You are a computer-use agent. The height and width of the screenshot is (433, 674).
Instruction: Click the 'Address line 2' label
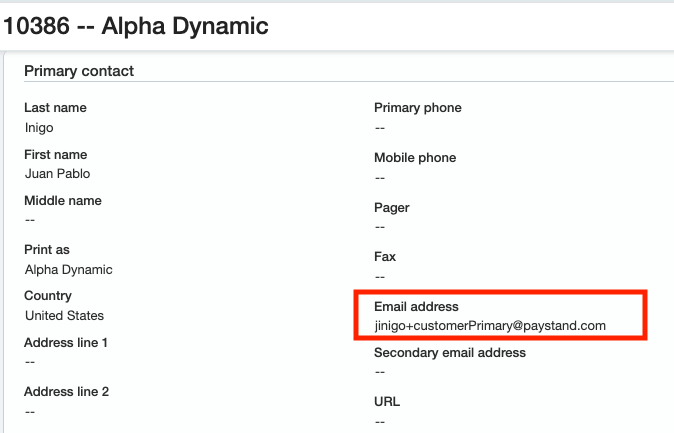click(67, 392)
